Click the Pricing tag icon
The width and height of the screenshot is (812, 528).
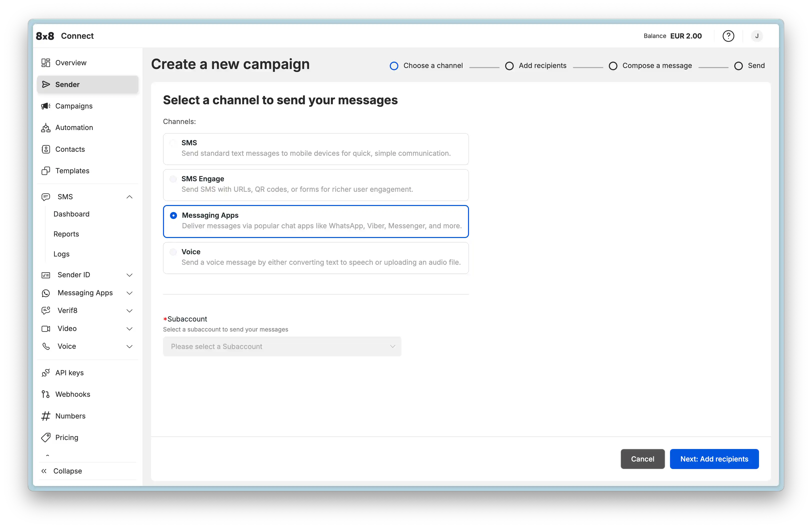[46, 437]
